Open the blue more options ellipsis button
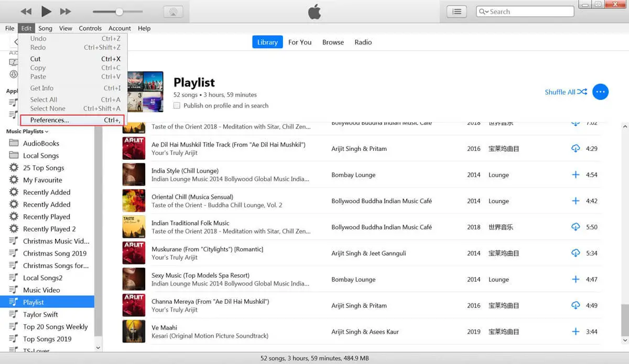Image resolution: width=629 pixels, height=364 pixels. pyautogui.click(x=601, y=92)
